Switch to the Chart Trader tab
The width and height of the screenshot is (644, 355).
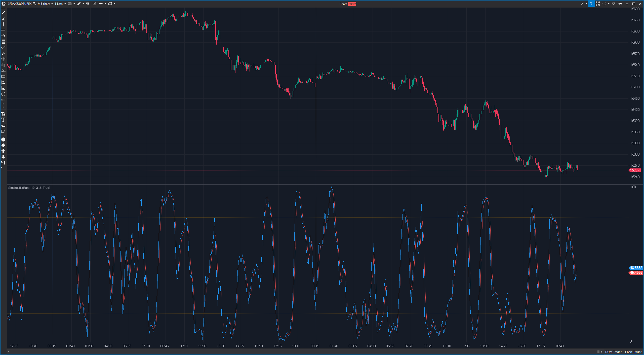633,352
